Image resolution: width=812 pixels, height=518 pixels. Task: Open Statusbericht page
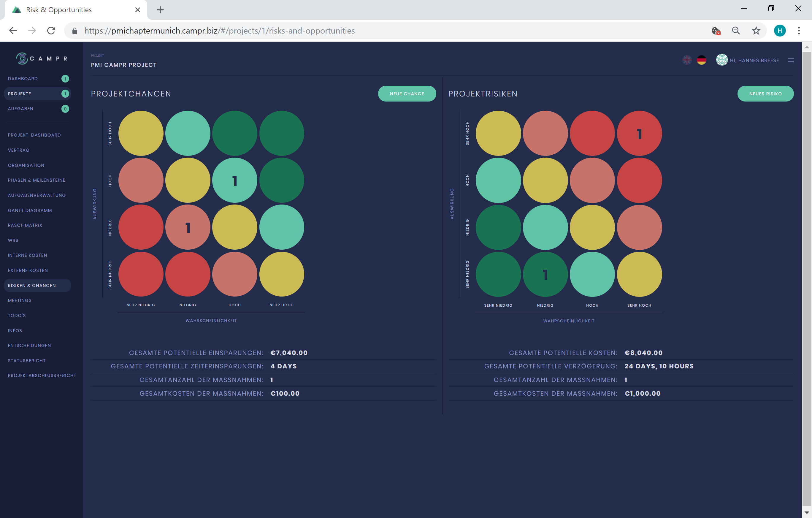click(27, 360)
